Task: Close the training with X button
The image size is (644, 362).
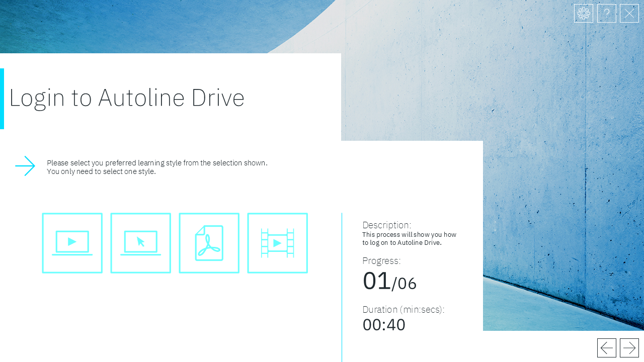Action: [629, 13]
